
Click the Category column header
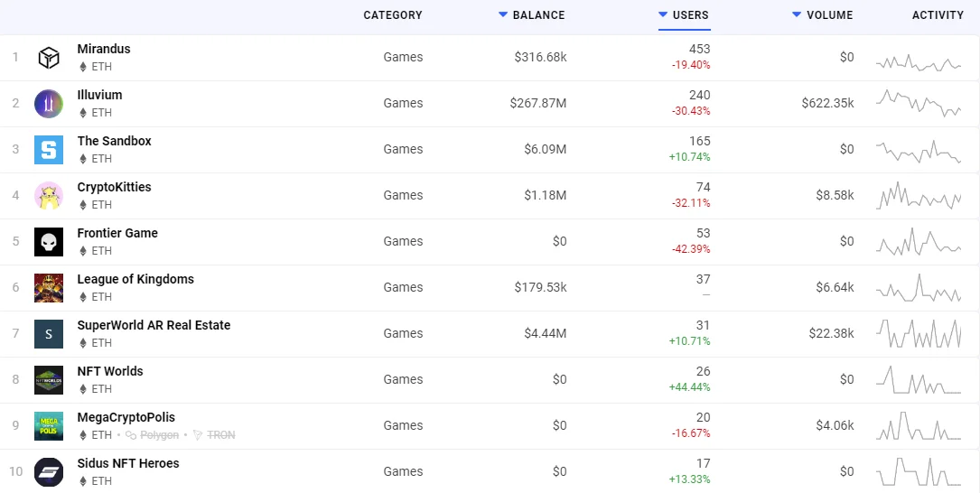point(393,15)
